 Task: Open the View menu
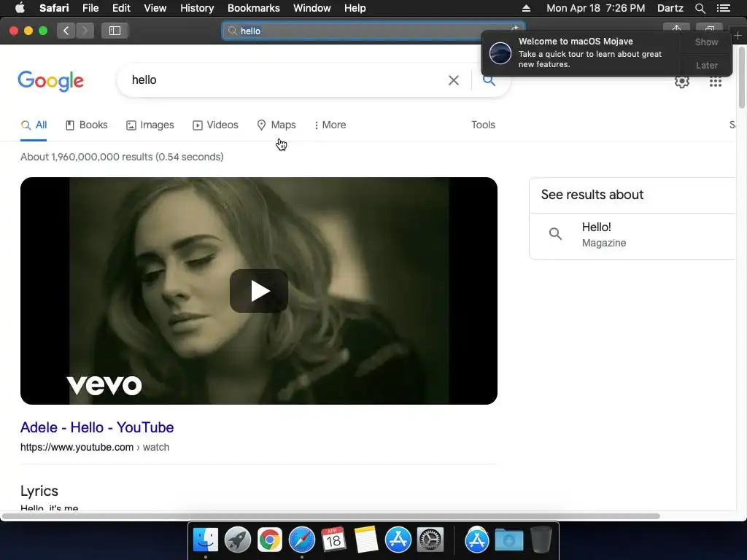coord(155,8)
